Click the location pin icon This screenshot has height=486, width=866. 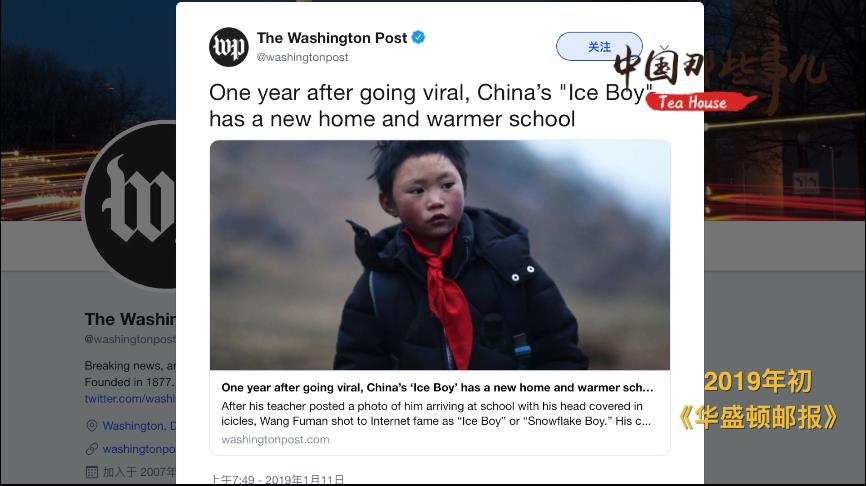[92, 426]
